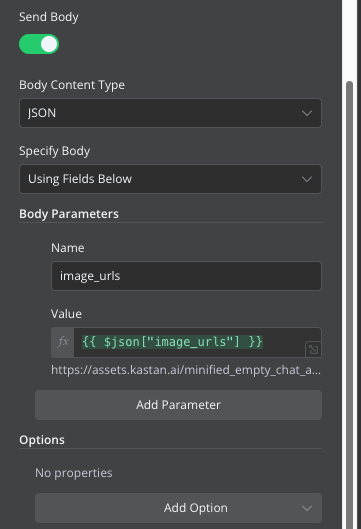The image size is (361, 529).
Task: Open the Using Fields Below dropdown
Action: (x=170, y=179)
